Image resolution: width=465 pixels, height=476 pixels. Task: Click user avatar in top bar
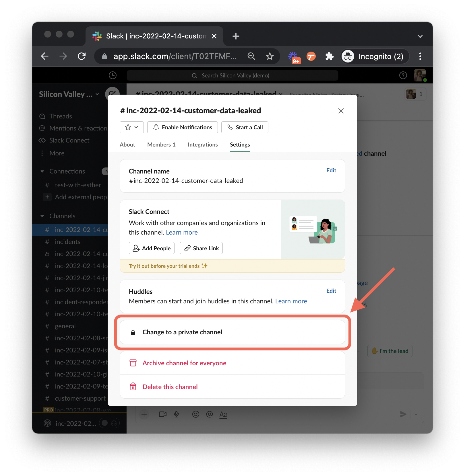tap(420, 75)
